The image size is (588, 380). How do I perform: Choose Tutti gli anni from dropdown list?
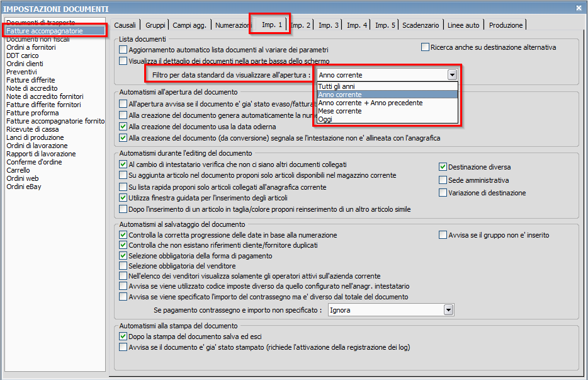coord(387,86)
